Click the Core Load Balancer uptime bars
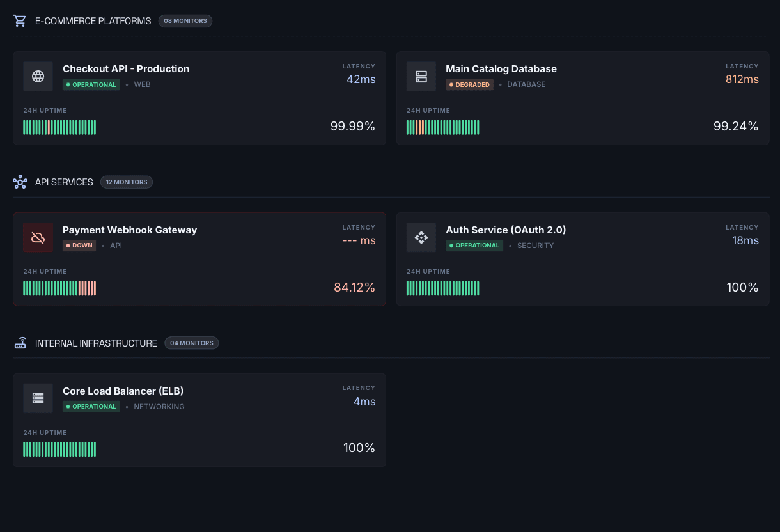780x532 pixels. [x=59, y=449]
